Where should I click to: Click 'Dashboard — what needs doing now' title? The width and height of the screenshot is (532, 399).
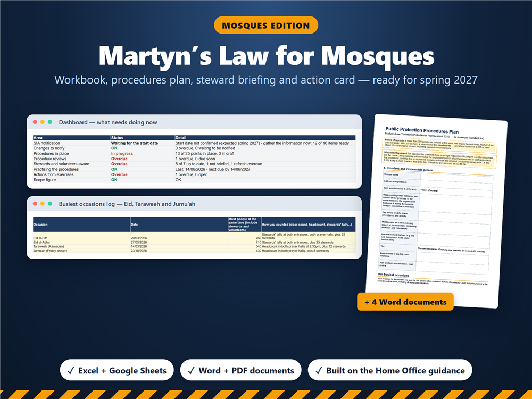[x=108, y=122]
